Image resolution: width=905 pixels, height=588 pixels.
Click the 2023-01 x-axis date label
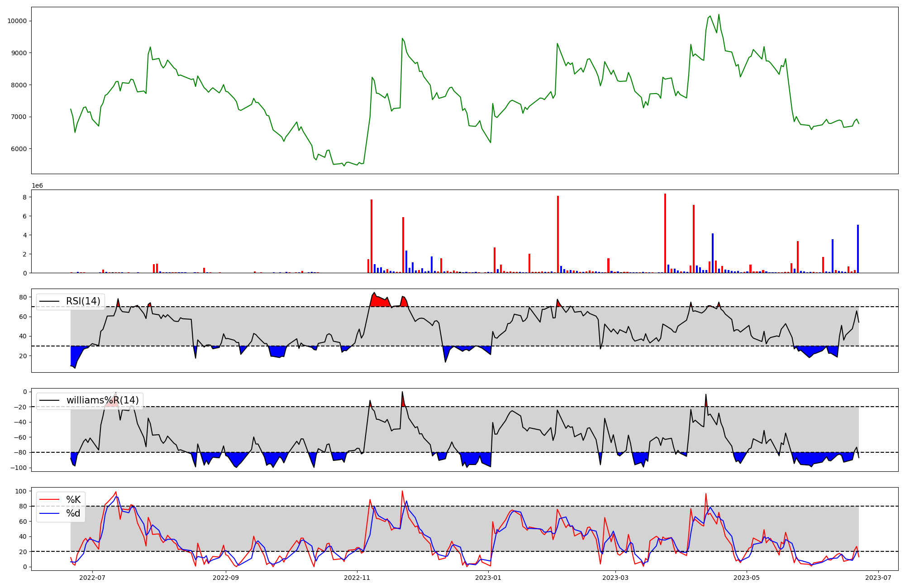coord(489,578)
